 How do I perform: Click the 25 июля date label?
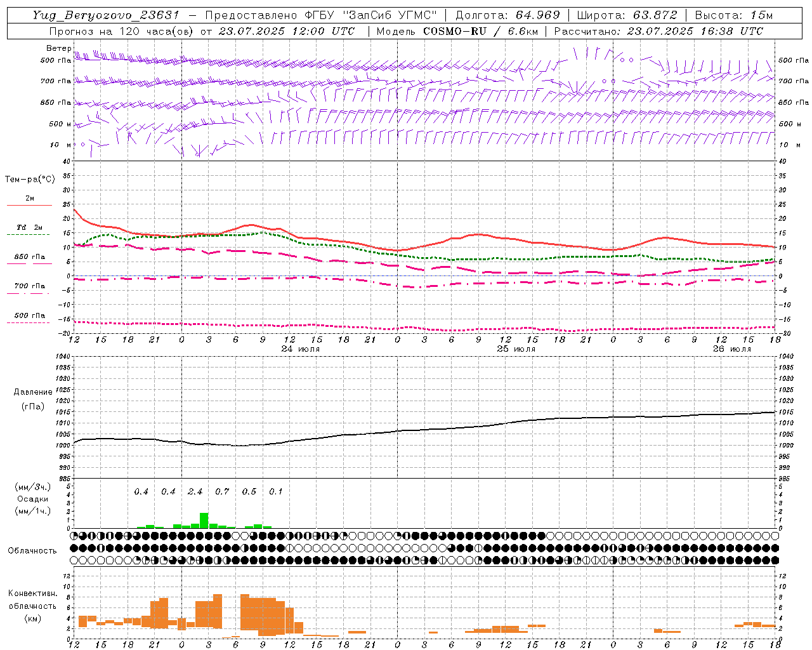(516, 349)
